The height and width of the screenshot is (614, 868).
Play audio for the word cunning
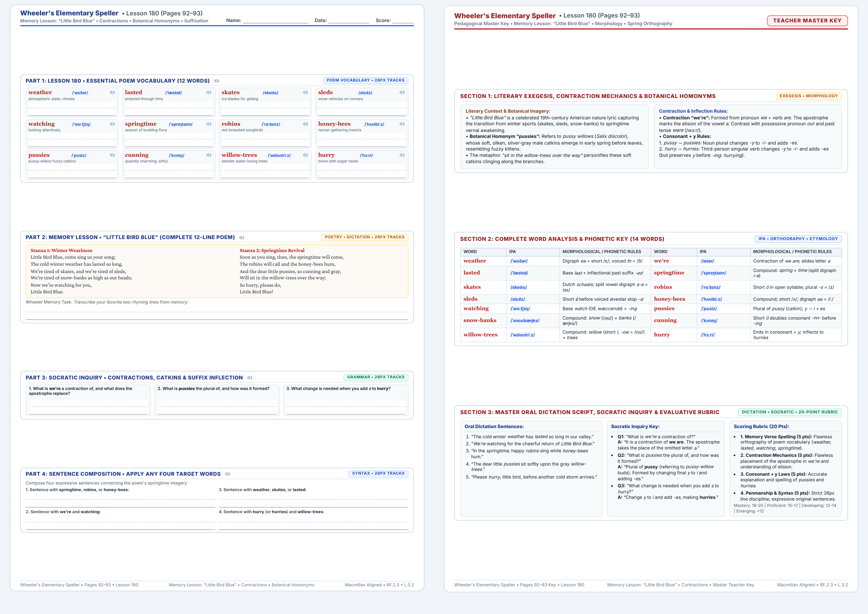(209, 155)
